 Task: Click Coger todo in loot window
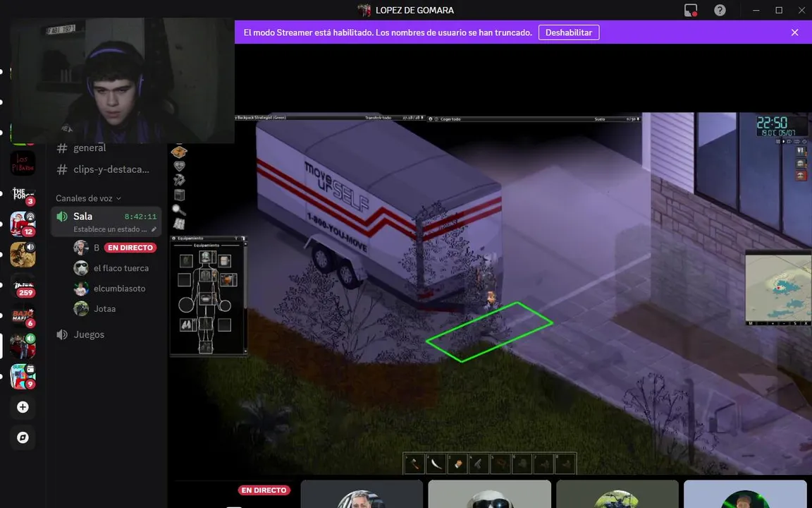pyautogui.click(x=450, y=119)
